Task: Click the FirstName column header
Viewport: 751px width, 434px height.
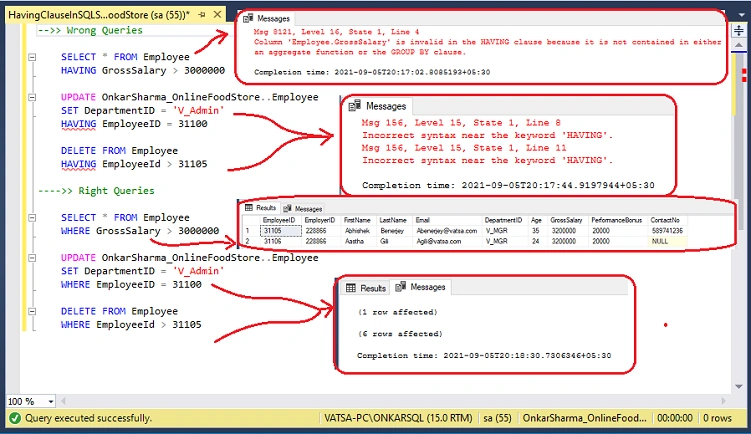Action: click(x=357, y=220)
